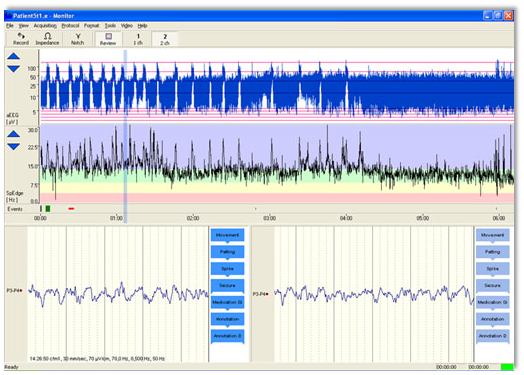Image resolution: width=524 pixels, height=375 pixels.
Task: Click Medication Gi in the left trace panel
Action: coord(227,302)
